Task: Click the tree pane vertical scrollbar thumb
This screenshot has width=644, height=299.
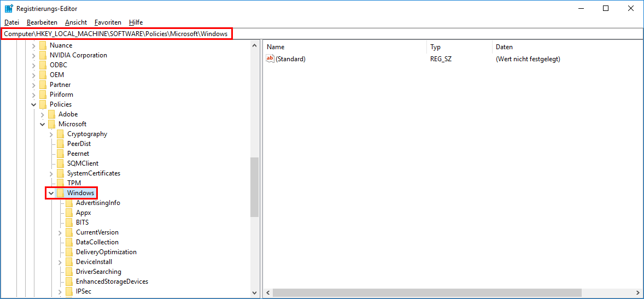Action: click(x=255, y=187)
